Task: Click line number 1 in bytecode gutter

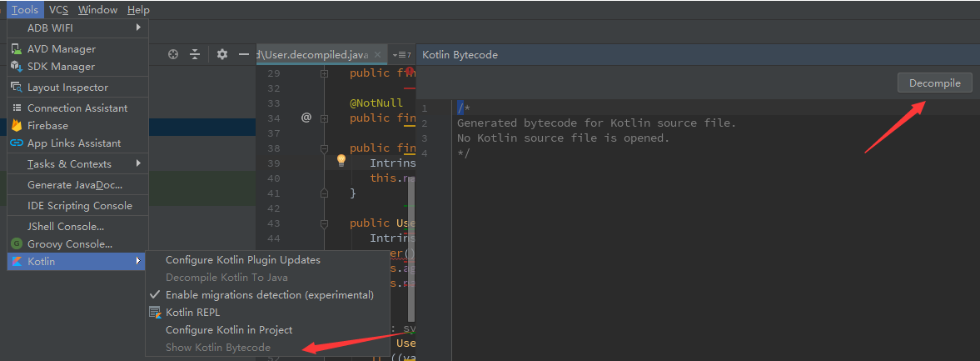Action: click(425, 108)
